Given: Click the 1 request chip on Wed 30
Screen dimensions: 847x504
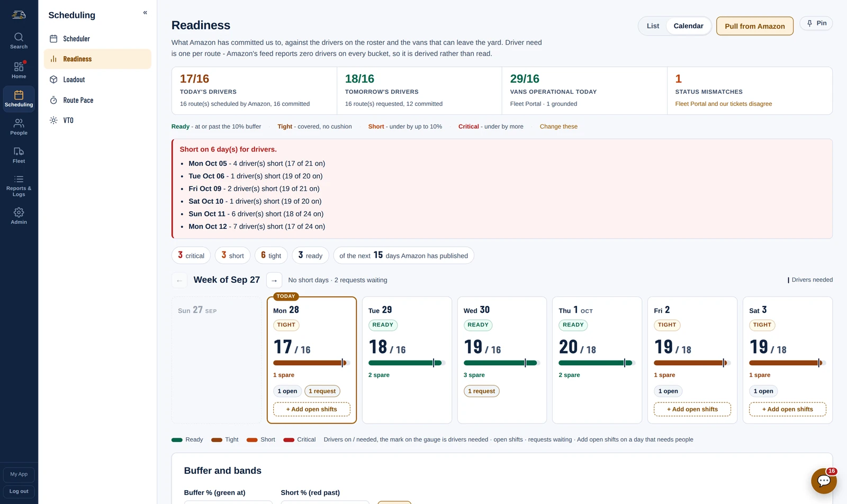Looking at the screenshot, I should (482, 391).
